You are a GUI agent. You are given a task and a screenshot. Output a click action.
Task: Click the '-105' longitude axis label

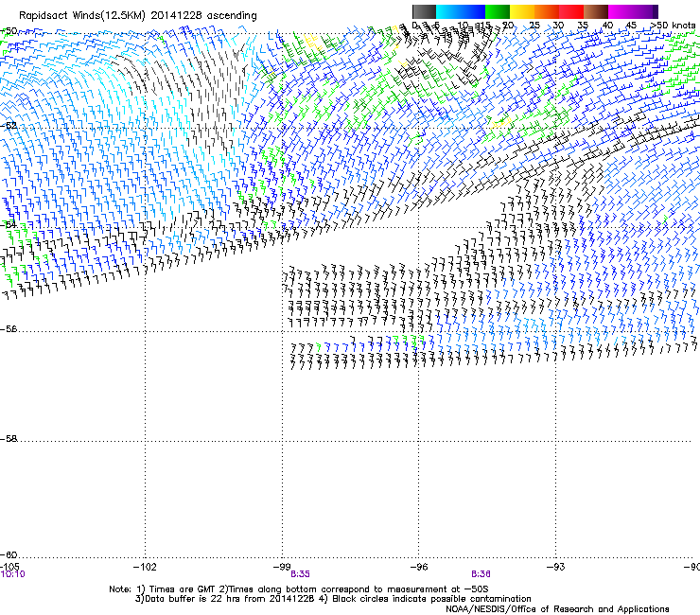tap(9, 567)
